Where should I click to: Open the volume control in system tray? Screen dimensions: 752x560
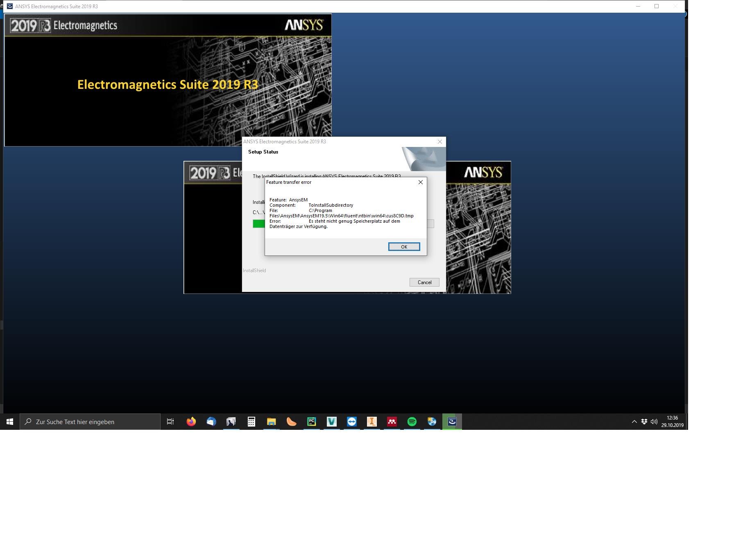click(654, 422)
